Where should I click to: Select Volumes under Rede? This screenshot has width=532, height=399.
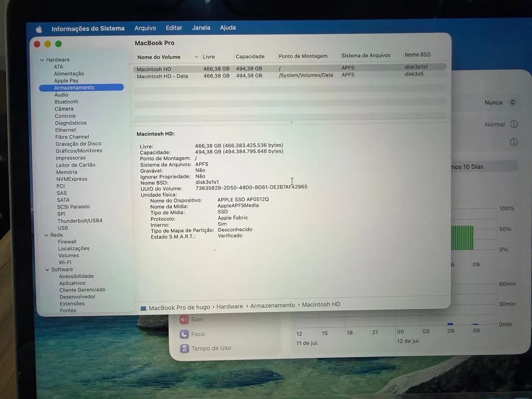[69, 256]
